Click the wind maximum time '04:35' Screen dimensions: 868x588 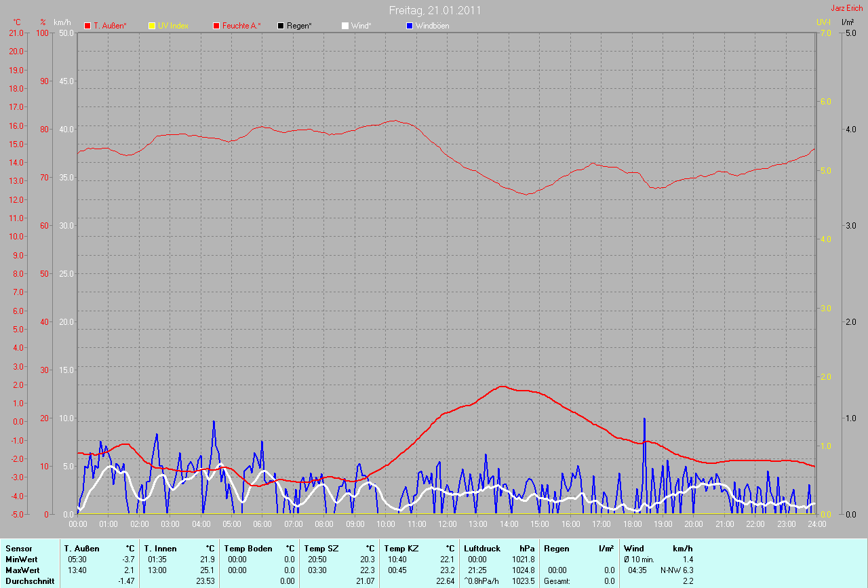pos(637,570)
